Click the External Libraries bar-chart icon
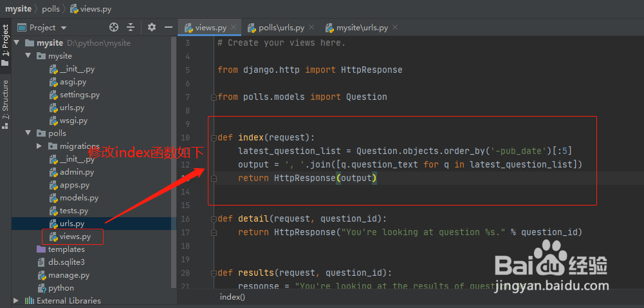The image size is (644, 308). (29, 301)
